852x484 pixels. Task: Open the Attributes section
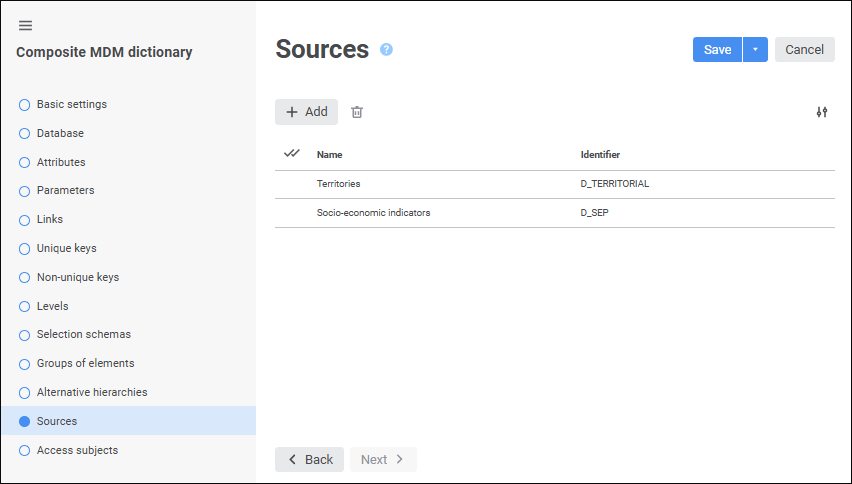coord(61,162)
